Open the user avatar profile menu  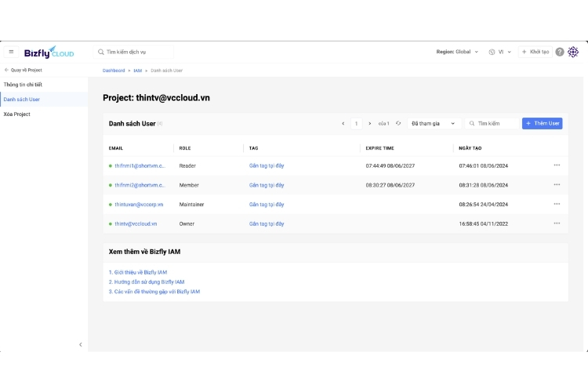point(573,52)
